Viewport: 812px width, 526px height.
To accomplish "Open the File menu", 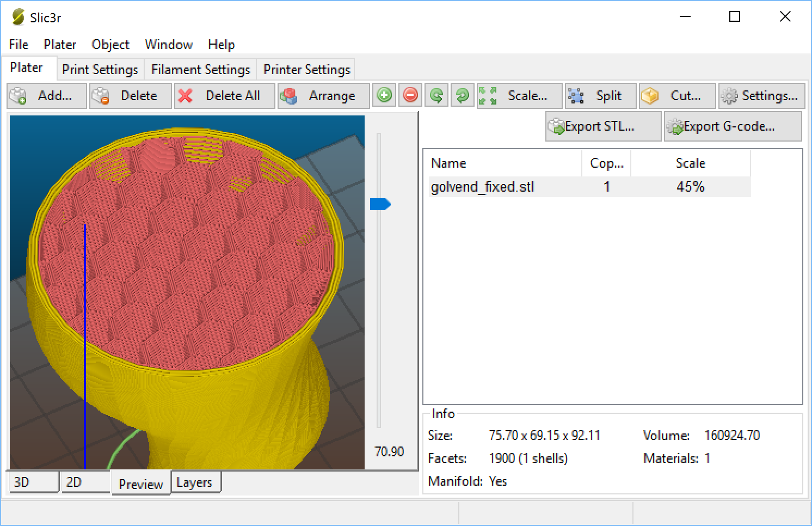I will coord(18,45).
